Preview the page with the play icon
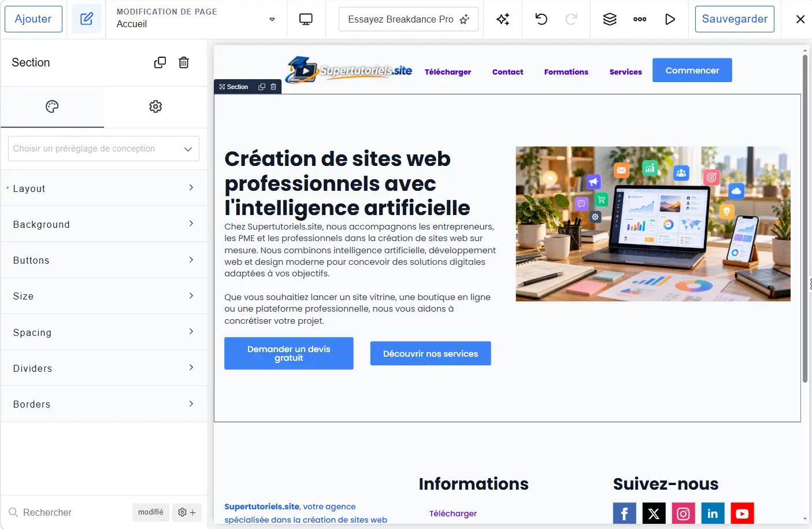 click(x=670, y=19)
